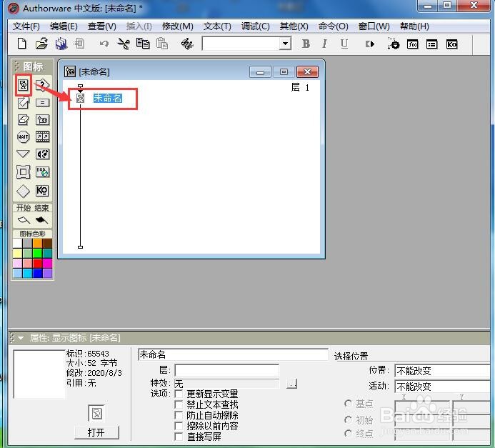Select the WAIT icon in the palette
The image size is (495, 448).
[x=24, y=136]
